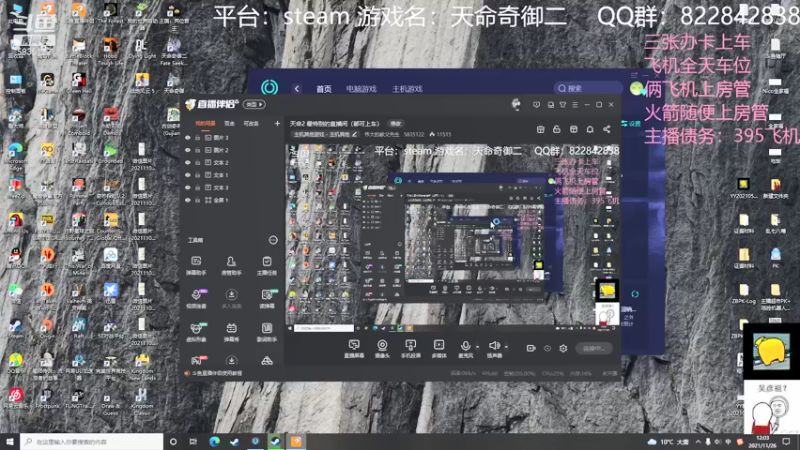The height and width of the screenshot is (450, 800).
Task: Toggle the preview eye icon in bottom bar
Action: coord(547,348)
